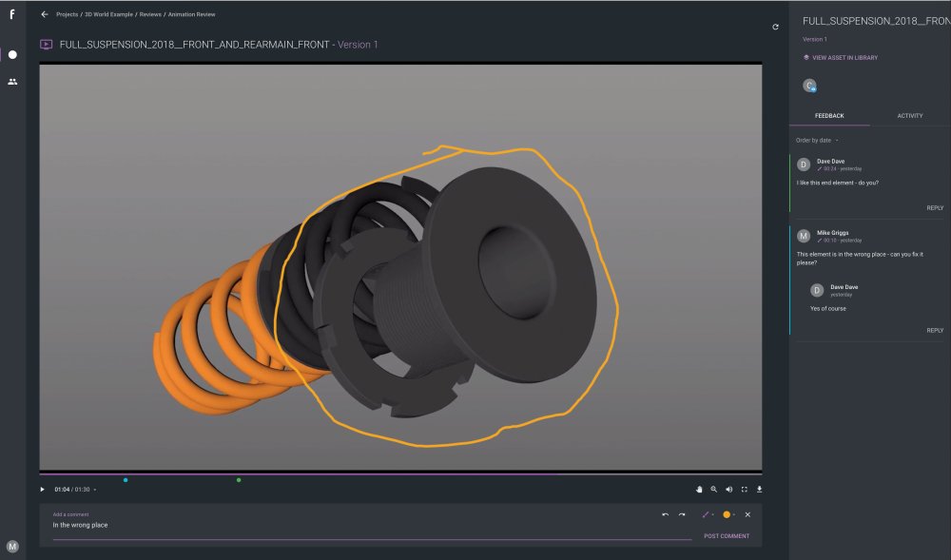
Task: Click Dave Dave's avatar on the reply
Action: [817, 290]
